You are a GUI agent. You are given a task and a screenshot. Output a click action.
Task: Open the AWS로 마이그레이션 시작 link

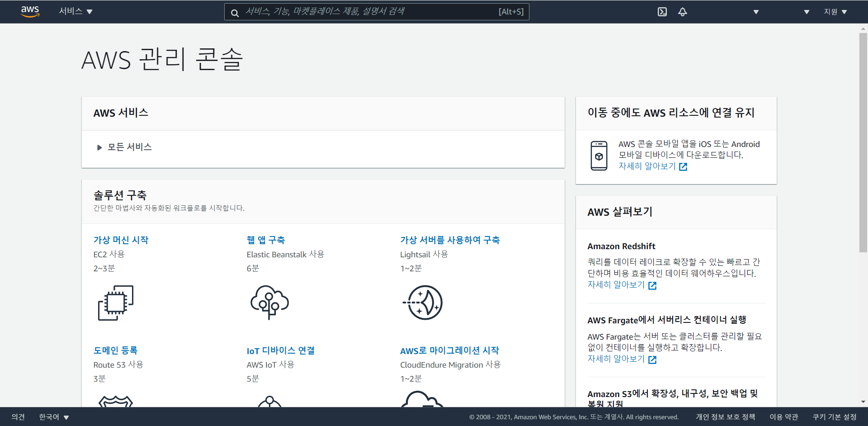point(449,350)
